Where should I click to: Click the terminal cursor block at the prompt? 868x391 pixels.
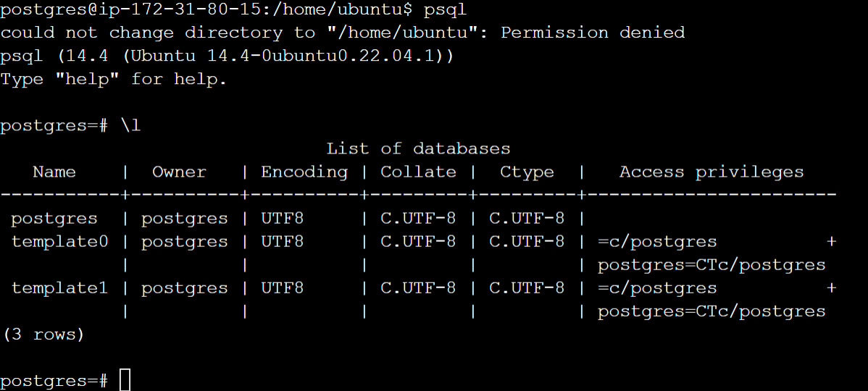125,380
